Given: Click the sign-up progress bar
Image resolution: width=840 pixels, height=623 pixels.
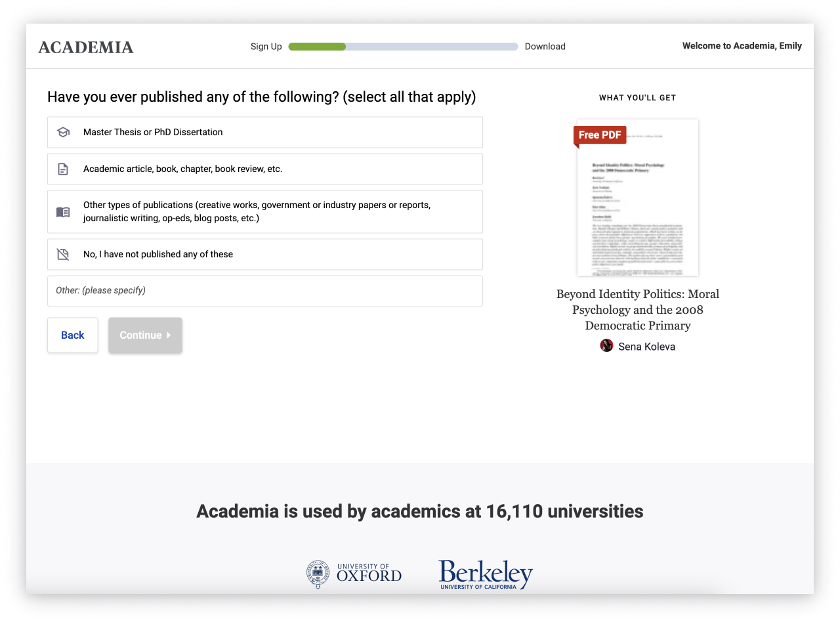Looking at the screenshot, I should (403, 47).
